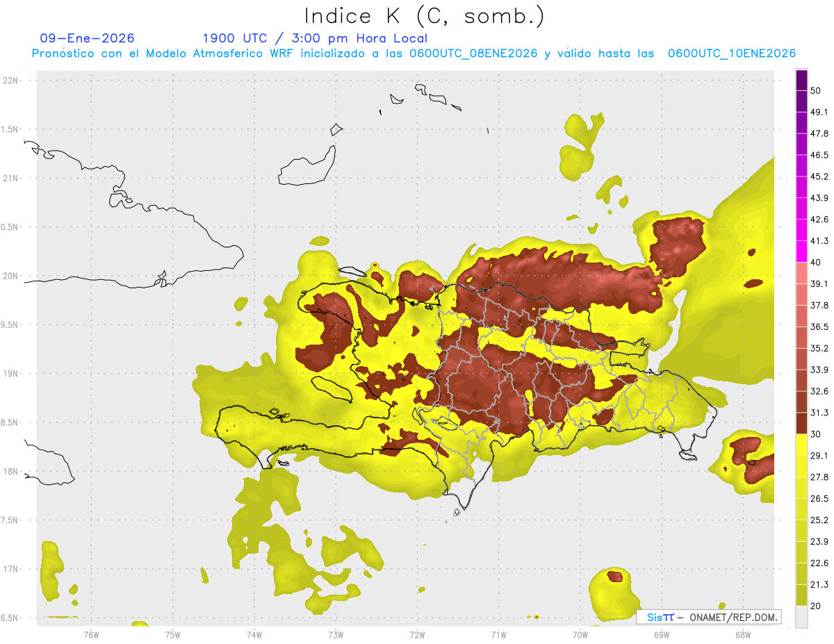
Task: Click the legend value '22.6'
Action: (x=819, y=563)
